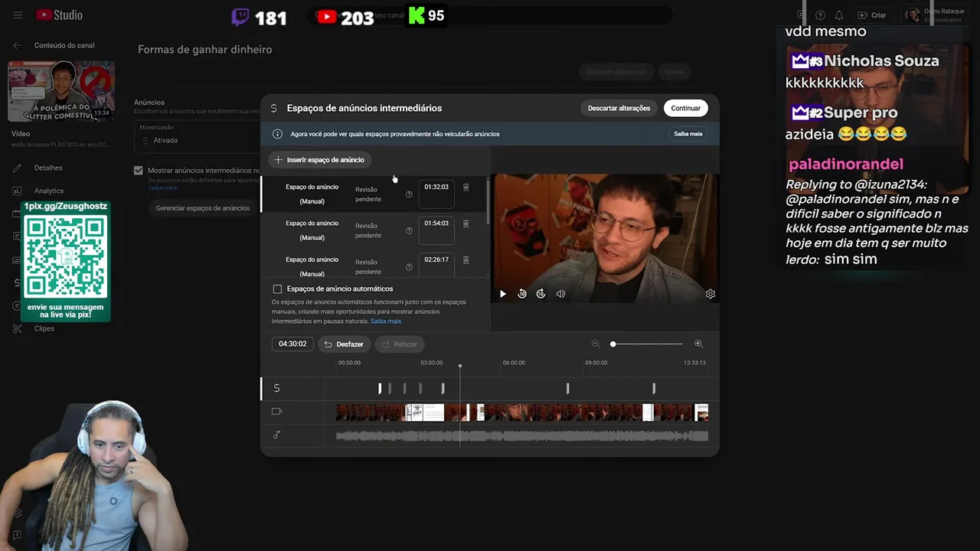The height and width of the screenshot is (551, 980).
Task: Click the Desfazer undo button
Action: pos(344,344)
